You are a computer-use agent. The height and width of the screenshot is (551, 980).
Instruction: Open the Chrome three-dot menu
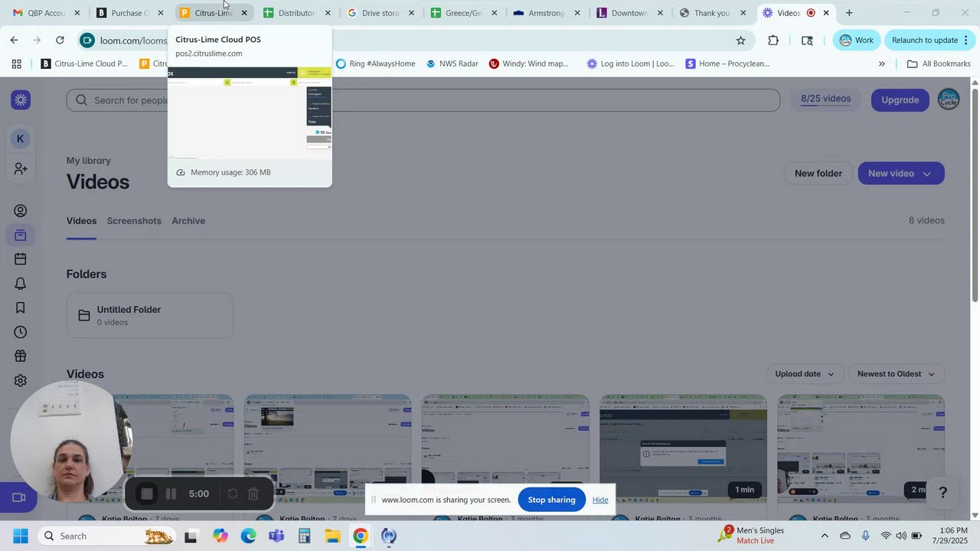[966, 41]
